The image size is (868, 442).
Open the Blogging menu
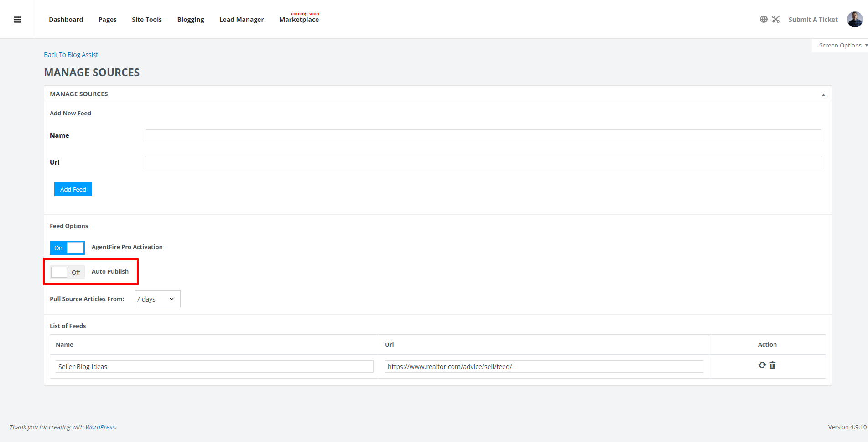(x=191, y=20)
